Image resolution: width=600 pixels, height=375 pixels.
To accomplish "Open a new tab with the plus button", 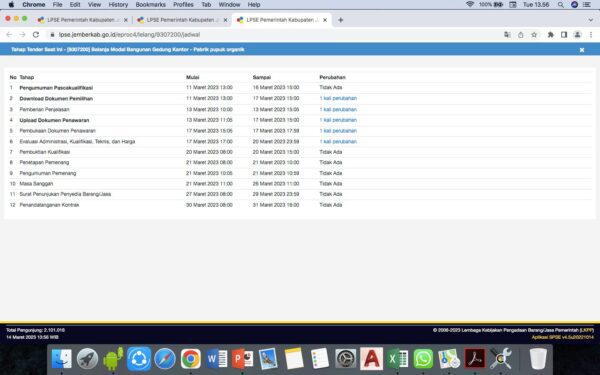I will [x=341, y=20].
